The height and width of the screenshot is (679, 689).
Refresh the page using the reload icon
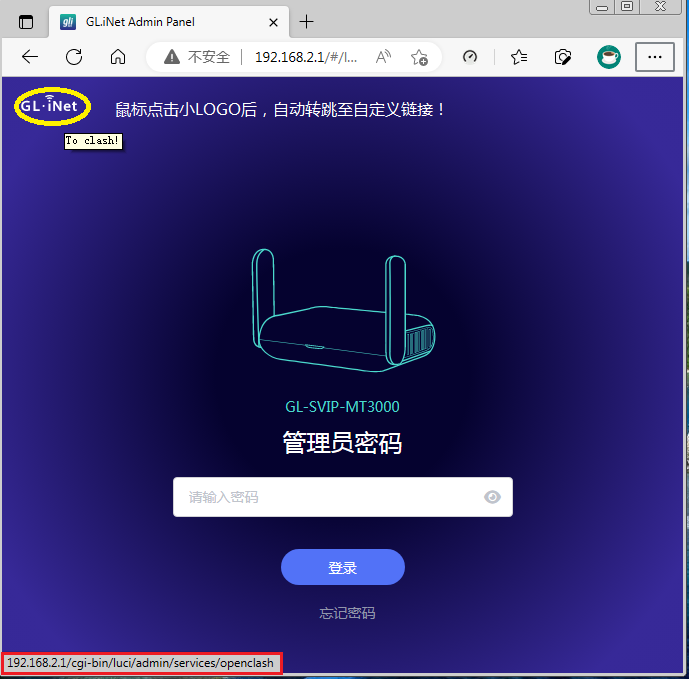[74, 57]
